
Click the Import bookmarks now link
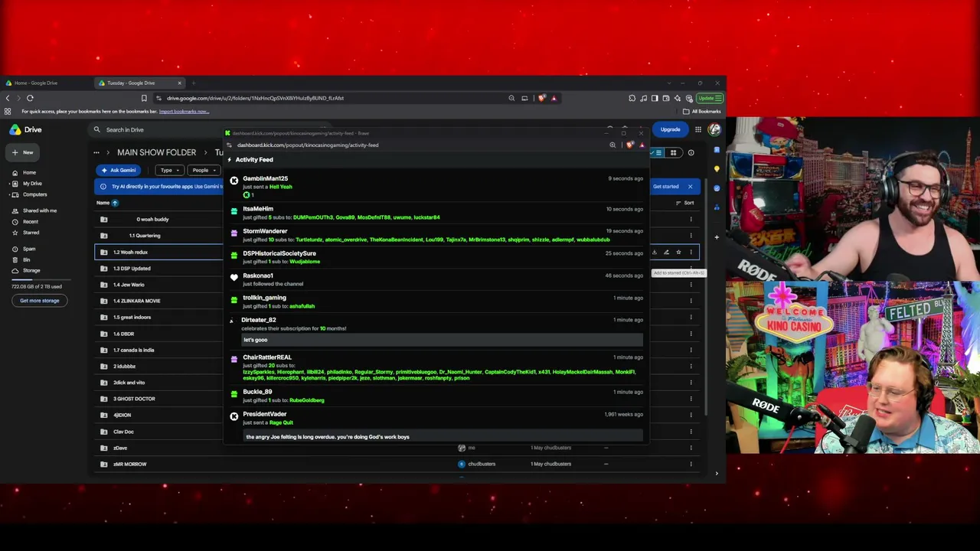pyautogui.click(x=184, y=112)
